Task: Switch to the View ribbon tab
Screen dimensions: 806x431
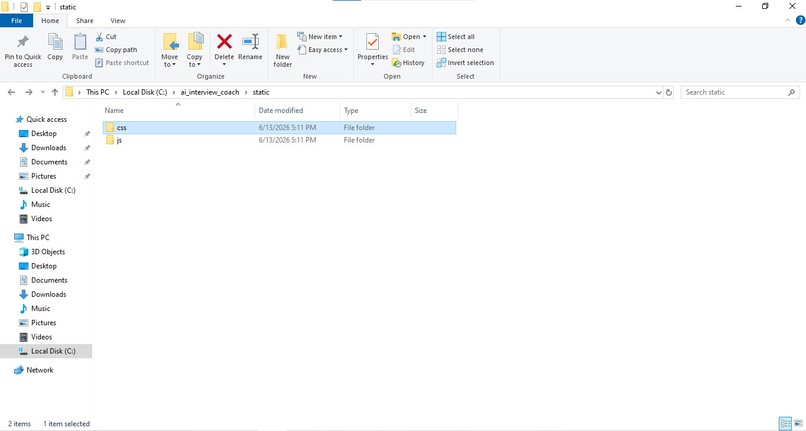Action: [x=118, y=21]
